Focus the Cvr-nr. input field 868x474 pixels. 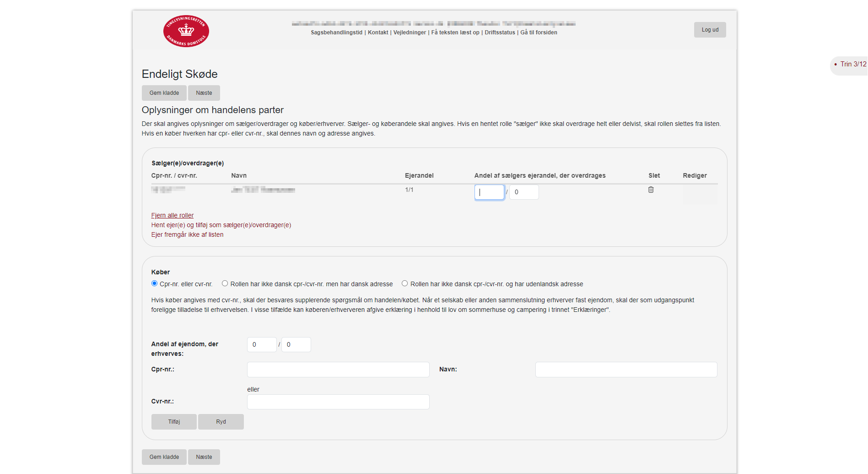pyautogui.click(x=338, y=402)
